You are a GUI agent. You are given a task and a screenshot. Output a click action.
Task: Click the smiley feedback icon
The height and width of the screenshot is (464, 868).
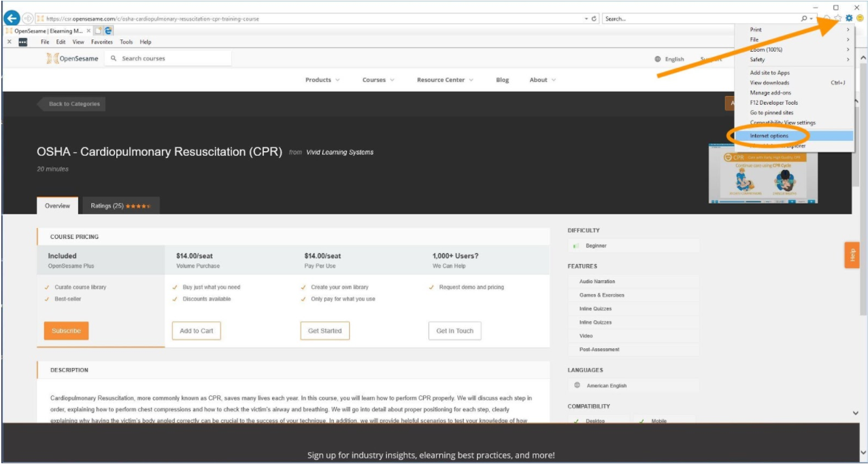click(x=860, y=18)
